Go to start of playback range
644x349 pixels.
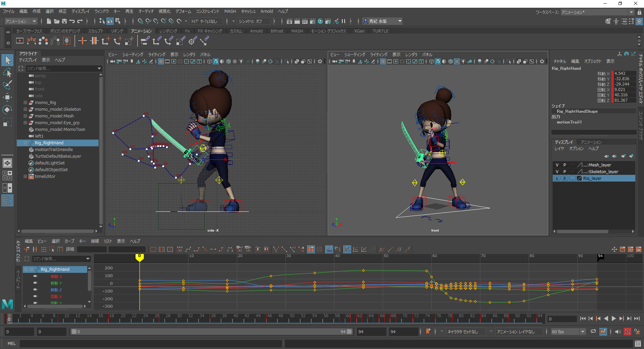point(583,318)
